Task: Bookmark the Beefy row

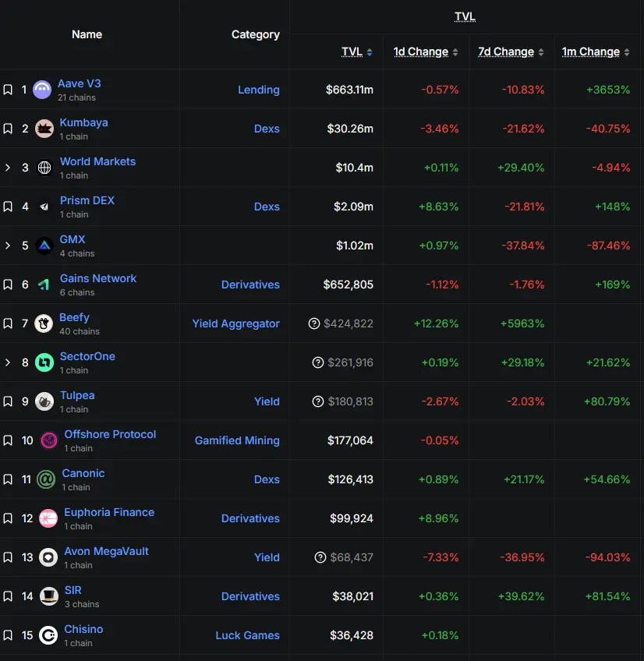Action: pos(8,323)
